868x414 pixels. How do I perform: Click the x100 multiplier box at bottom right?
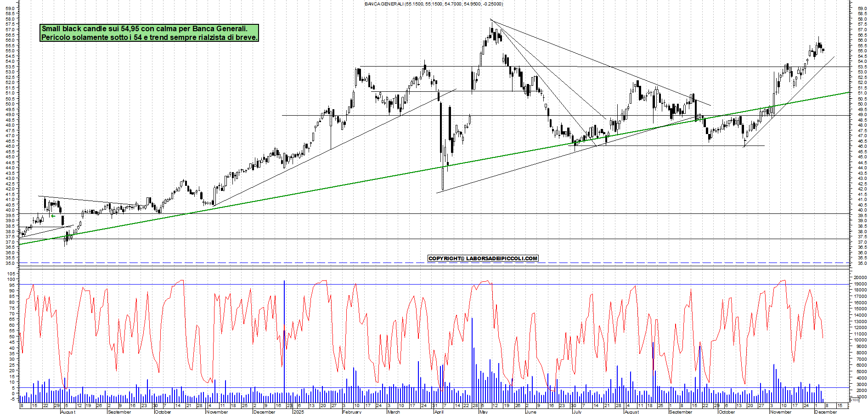tap(854, 400)
